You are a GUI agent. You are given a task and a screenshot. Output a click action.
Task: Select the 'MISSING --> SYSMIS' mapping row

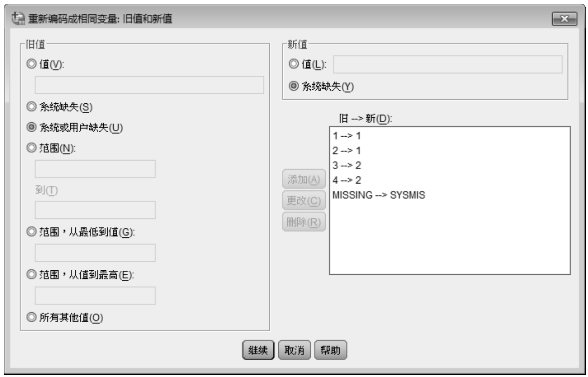pyautogui.click(x=450, y=195)
